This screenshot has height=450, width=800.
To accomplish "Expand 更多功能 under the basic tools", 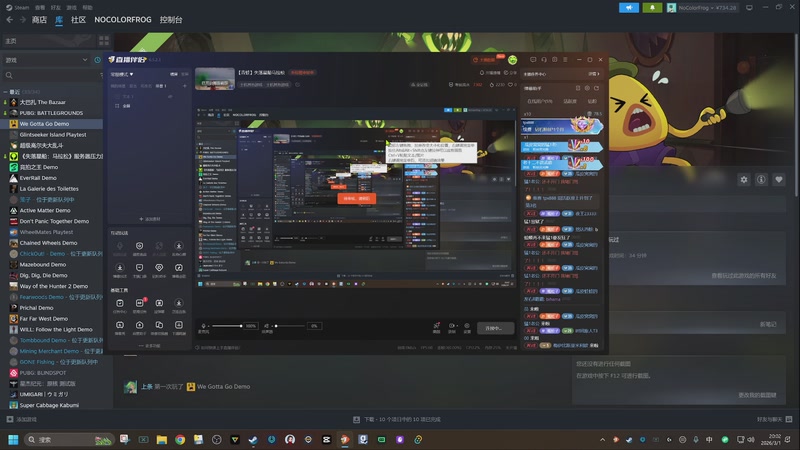I will pyautogui.click(x=149, y=345).
